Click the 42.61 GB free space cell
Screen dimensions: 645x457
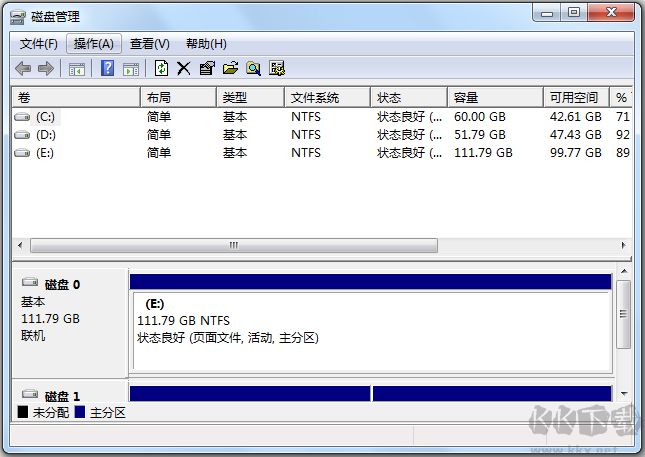(x=575, y=117)
